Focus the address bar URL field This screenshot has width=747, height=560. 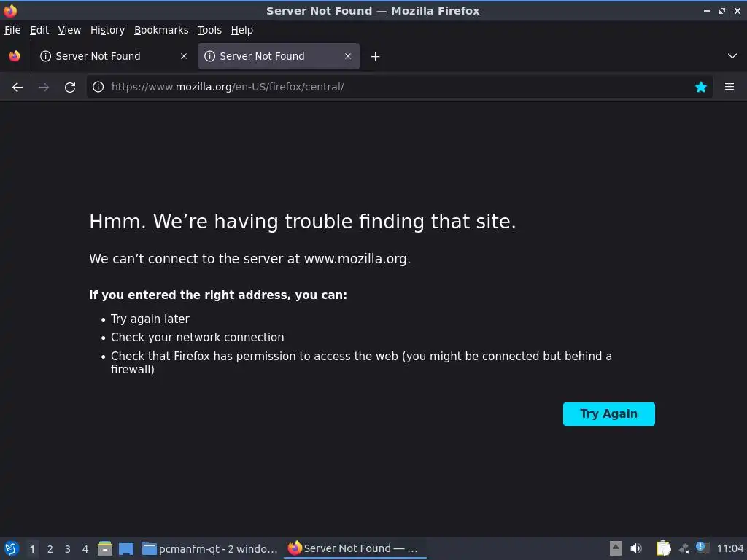400,87
